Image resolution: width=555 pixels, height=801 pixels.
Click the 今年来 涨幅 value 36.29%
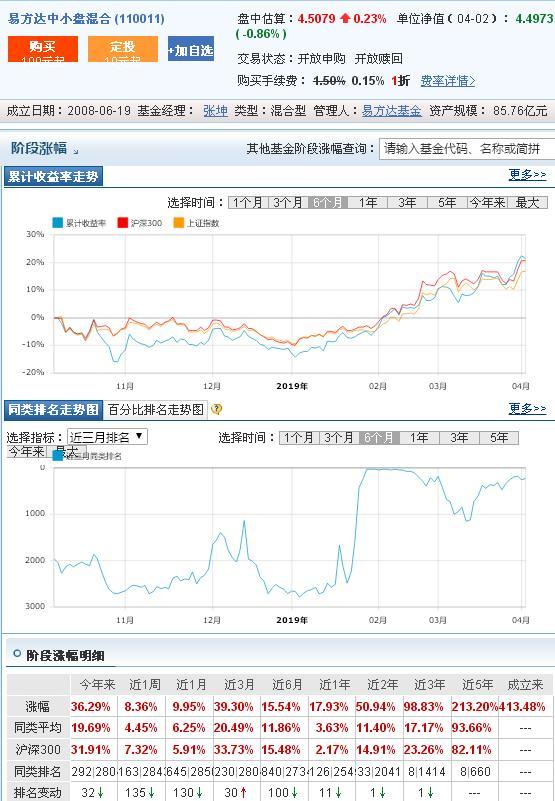click(90, 707)
